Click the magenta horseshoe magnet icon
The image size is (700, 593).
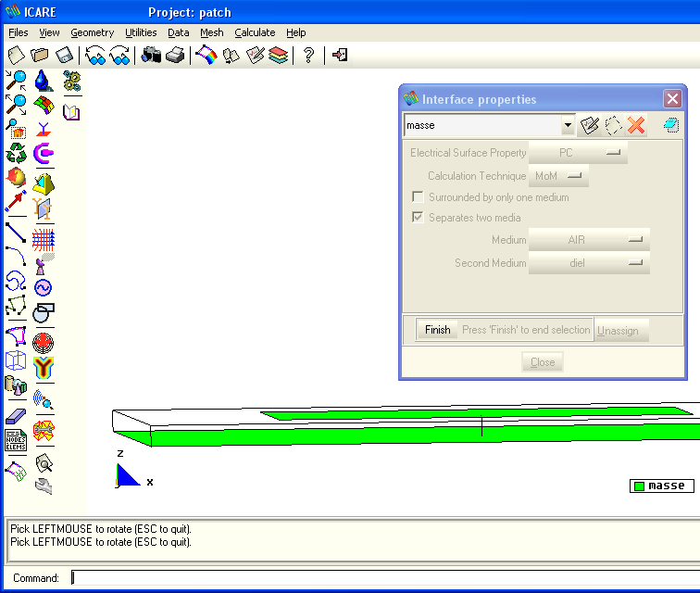tap(44, 153)
